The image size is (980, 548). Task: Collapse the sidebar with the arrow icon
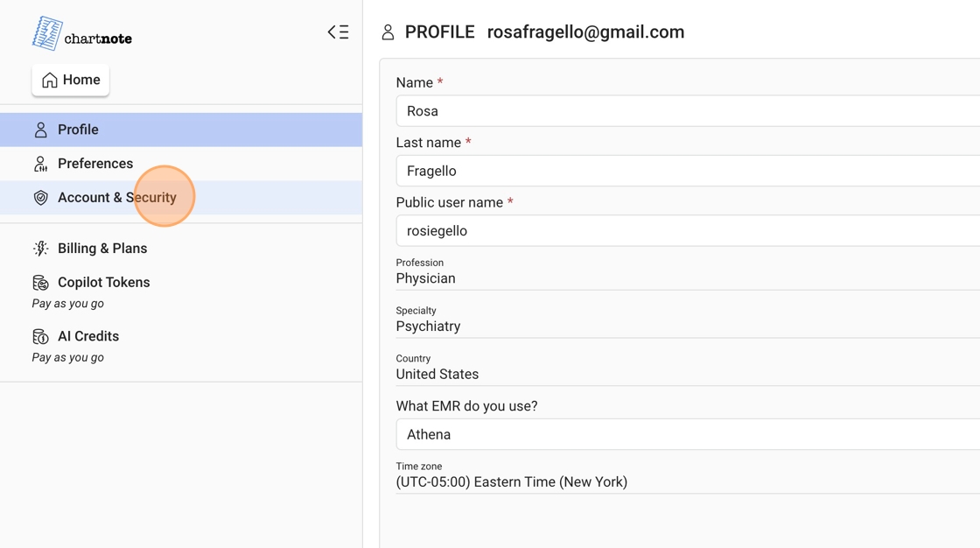[x=338, y=32]
